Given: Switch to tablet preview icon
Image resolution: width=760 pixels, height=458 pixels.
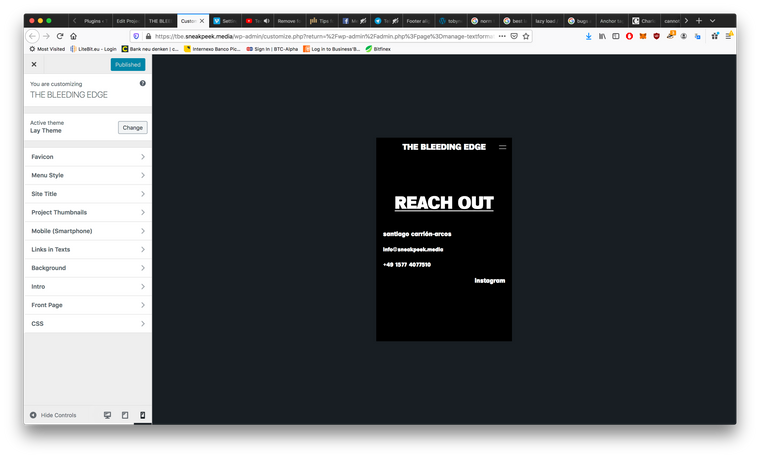Looking at the screenshot, I should tap(125, 414).
